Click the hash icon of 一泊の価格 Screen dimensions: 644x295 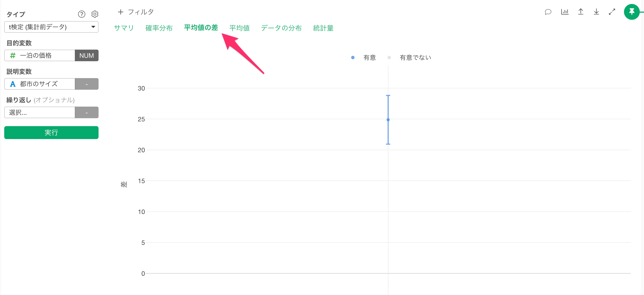(13, 55)
